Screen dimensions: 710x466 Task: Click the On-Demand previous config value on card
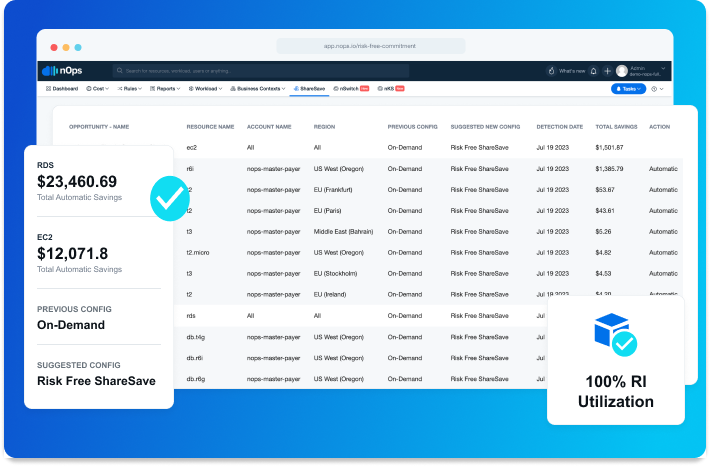click(x=71, y=325)
